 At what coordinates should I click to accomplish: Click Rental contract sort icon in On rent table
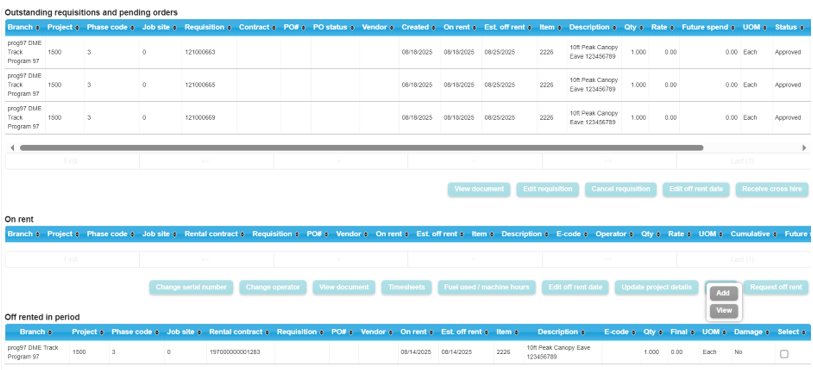click(243, 234)
